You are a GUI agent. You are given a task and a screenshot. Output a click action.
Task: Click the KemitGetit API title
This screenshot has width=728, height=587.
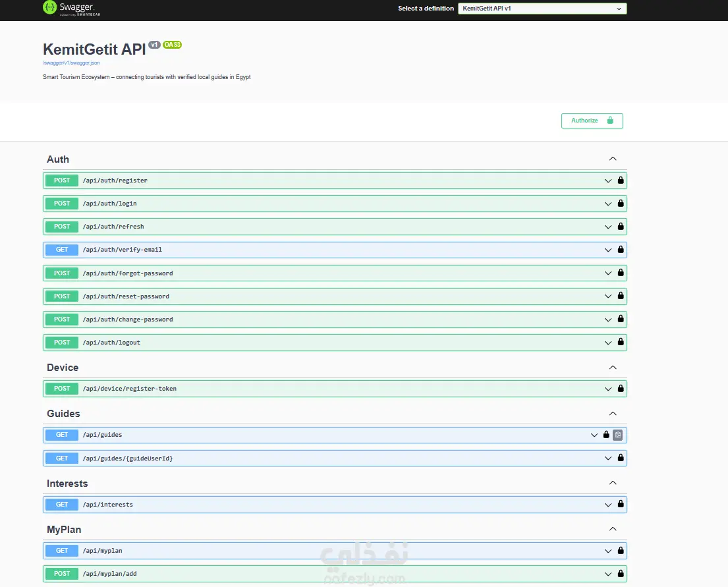click(94, 49)
